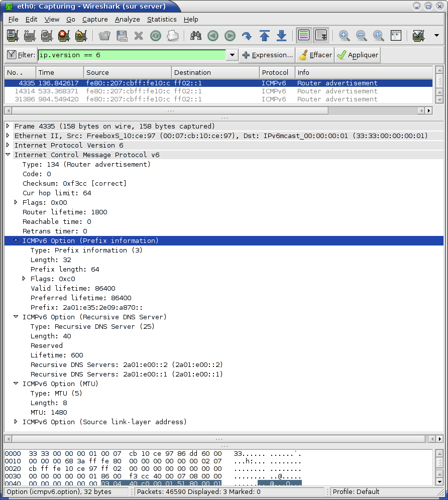The width and height of the screenshot is (448, 500).
Task: Select packet number 14314
Action: coord(218,91)
